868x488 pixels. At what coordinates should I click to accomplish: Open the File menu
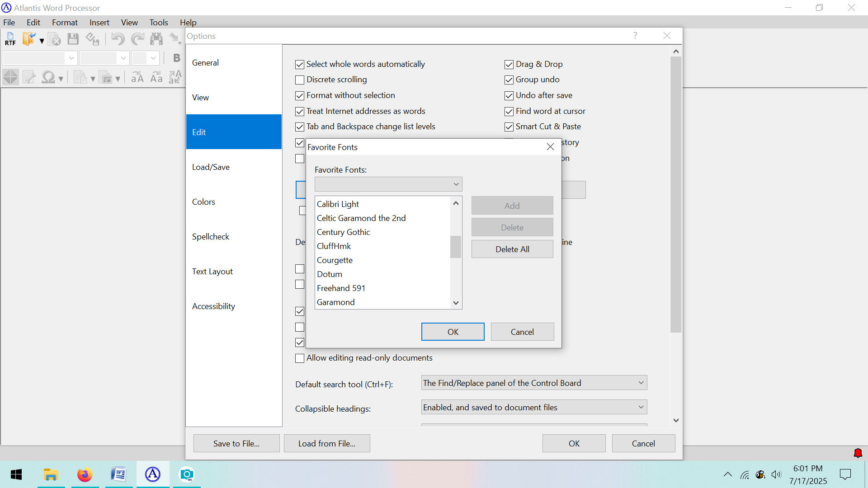tap(9, 22)
